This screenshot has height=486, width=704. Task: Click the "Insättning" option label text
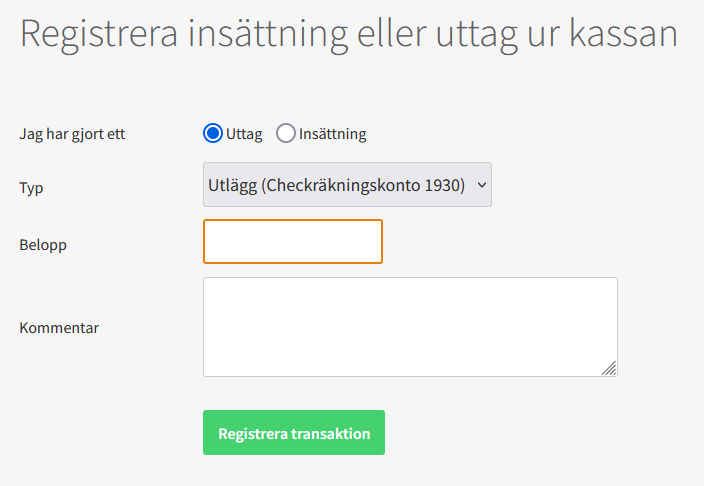pyautogui.click(x=333, y=133)
